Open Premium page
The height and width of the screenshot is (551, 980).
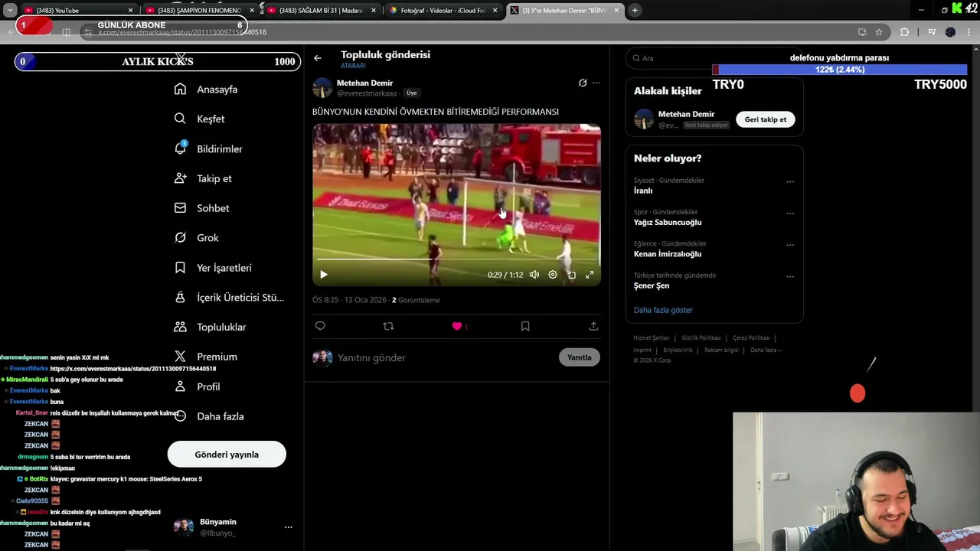click(x=206, y=357)
